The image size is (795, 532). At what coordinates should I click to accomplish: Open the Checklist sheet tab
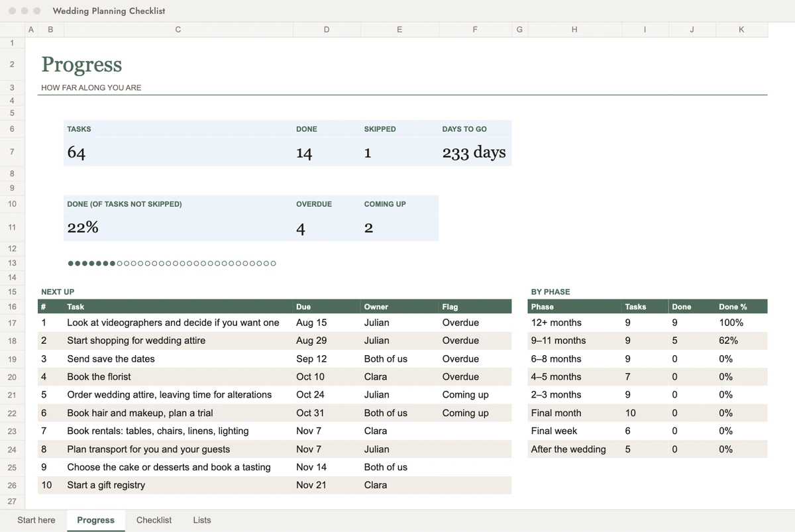coord(154,520)
